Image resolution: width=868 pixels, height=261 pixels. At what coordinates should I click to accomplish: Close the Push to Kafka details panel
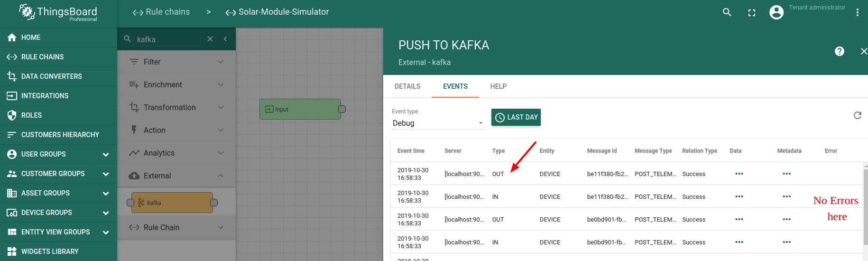[x=864, y=51]
